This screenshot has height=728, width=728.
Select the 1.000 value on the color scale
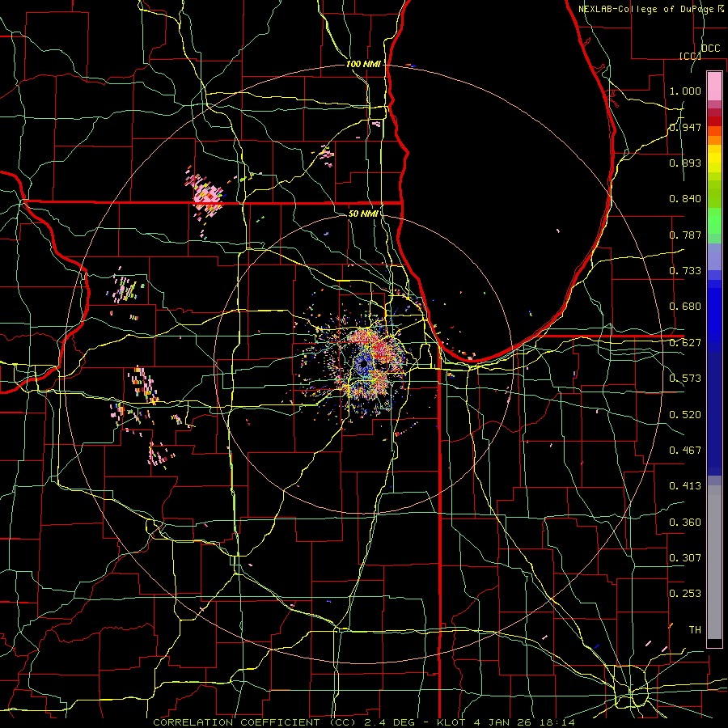(685, 91)
